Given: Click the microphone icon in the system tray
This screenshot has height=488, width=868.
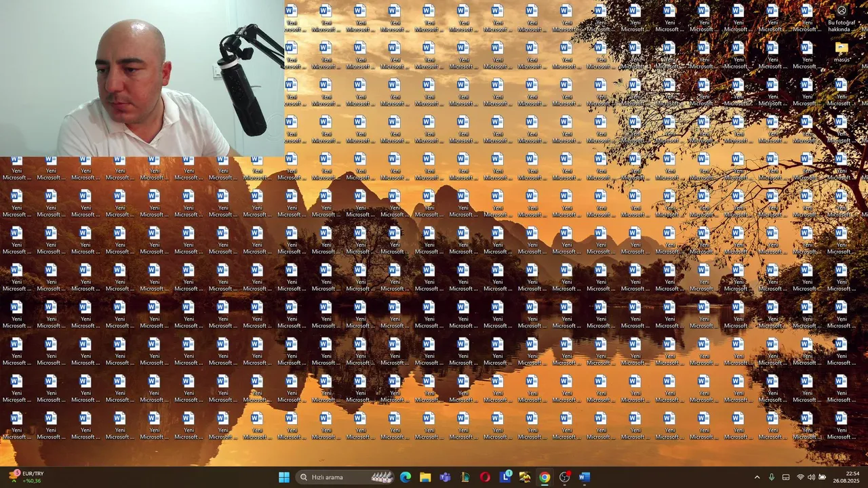Looking at the screenshot, I should pos(771,477).
